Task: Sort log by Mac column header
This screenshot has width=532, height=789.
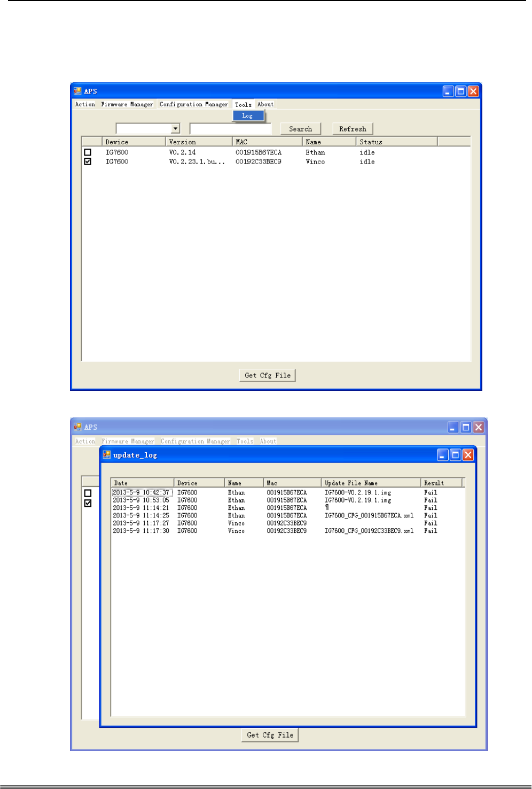Action: coord(292,483)
